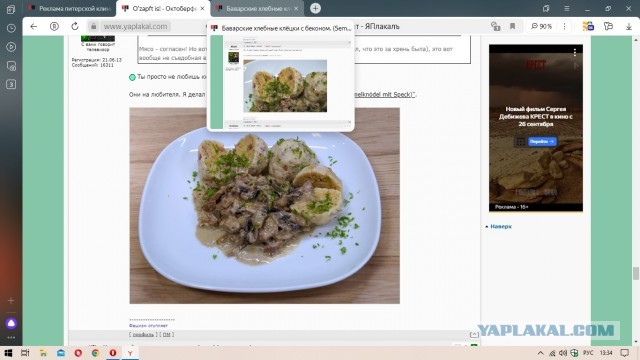This screenshot has width=640, height=360.
Task: Open the bookmarks collections icon in title bar
Action: (x=546, y=9)
